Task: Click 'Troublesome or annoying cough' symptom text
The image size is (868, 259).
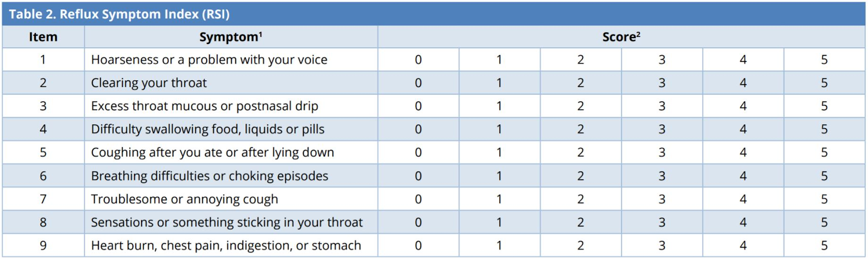Action: (184, 199)
